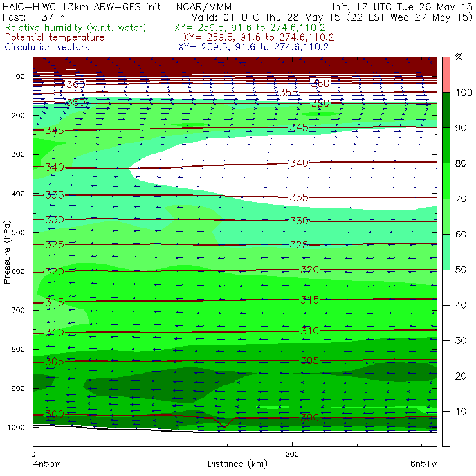Screen dimensions: 476x476
Task: Click the '0' distance axis tick label
Action: point(33,454)
